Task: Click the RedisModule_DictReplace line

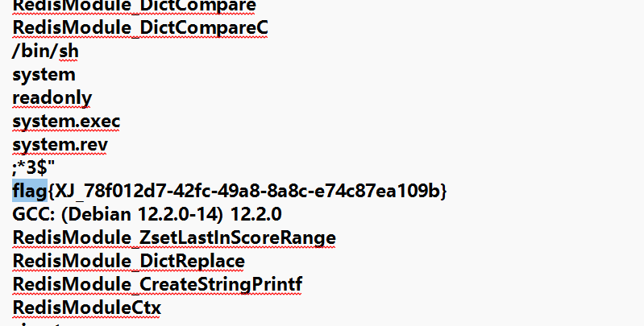Action: 128,262
